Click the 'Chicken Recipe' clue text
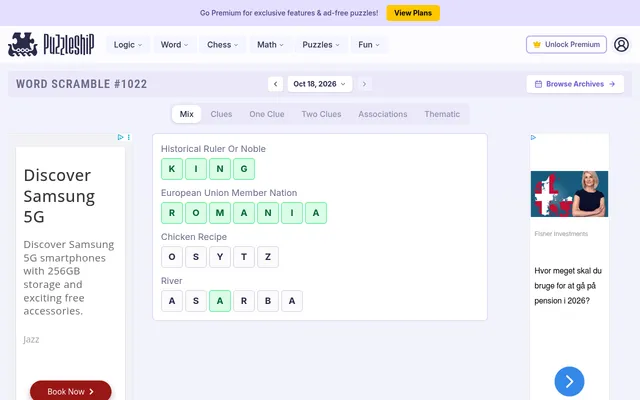 194,237
